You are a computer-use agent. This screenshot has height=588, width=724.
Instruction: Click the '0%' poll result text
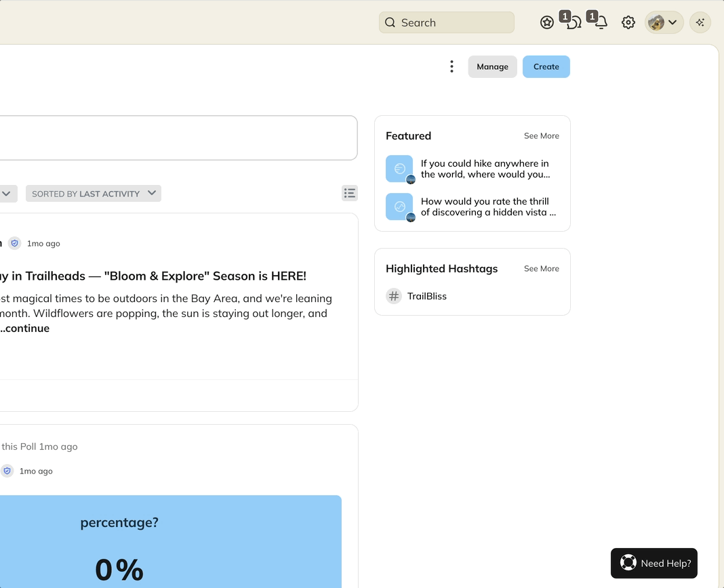pyautogui.click(x=119, y=570)
